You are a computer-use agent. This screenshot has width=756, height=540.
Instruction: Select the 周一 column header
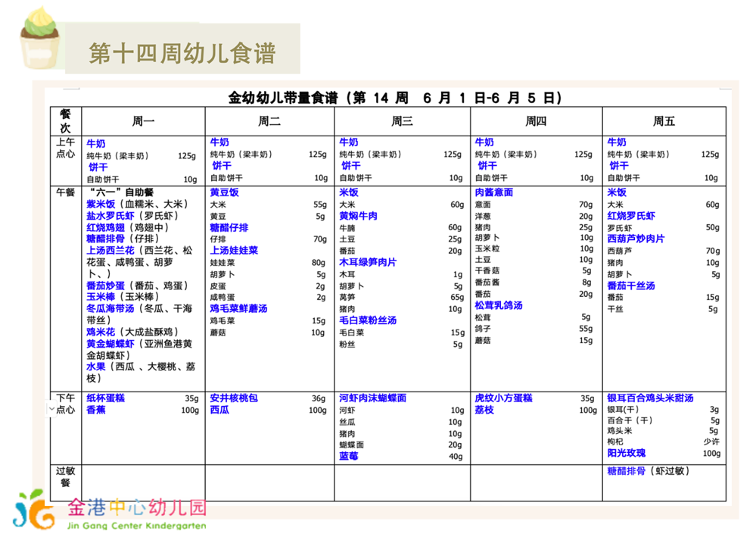(143, 121)
